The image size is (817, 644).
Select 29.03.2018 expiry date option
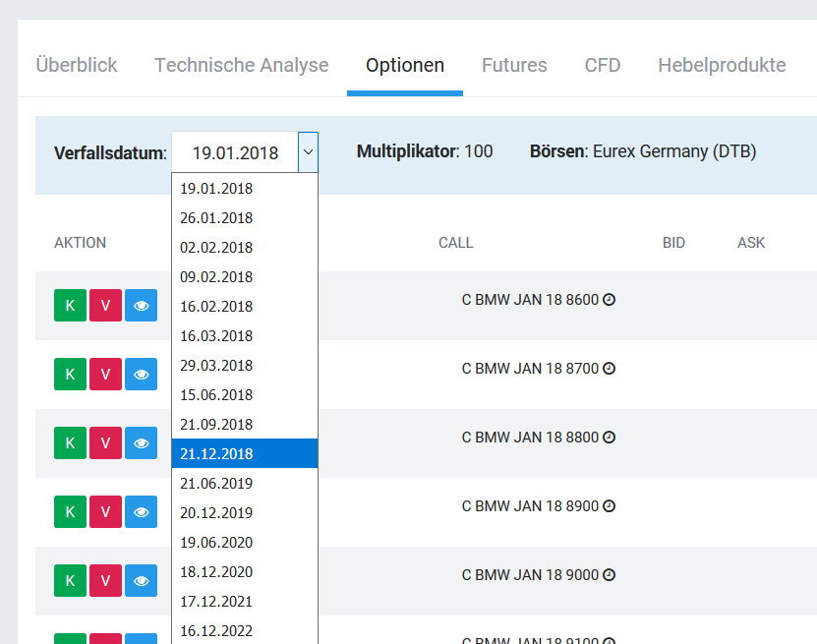coord(245,365)
